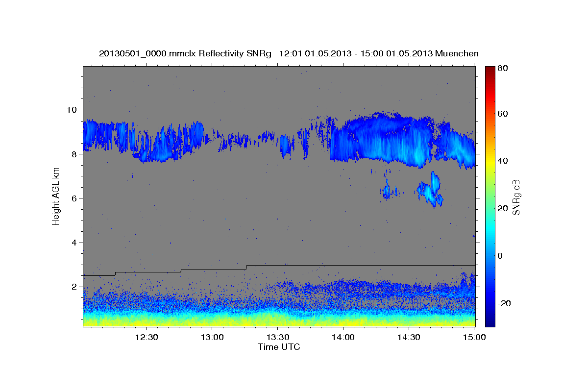Click the 13:00 time tick label
Screen dimensions: 588x392
(212, 337)
